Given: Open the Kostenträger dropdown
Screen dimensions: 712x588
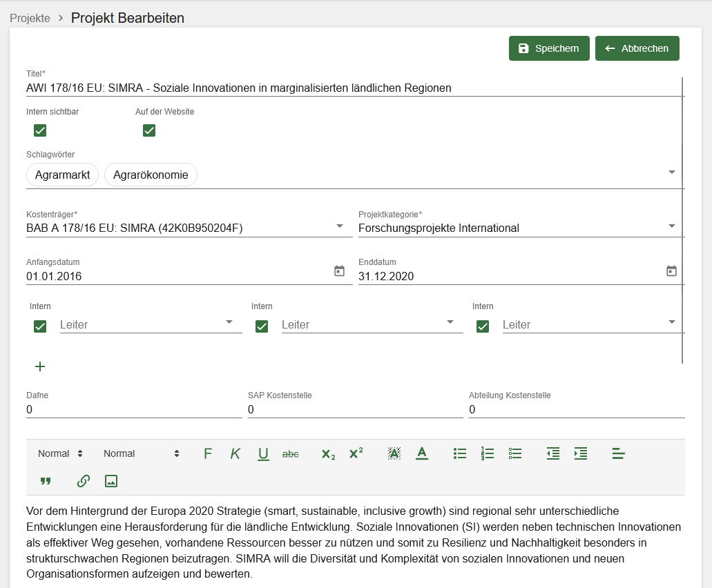Looking at the screenshot, I should [189, 228].
